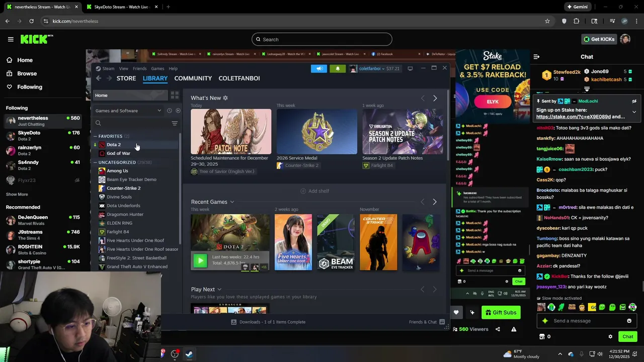Viewport: 644px width, 362px height.
Task: Select Dota 2 in Steam favorites
Action: pyautogui.click(x=114, y=145)
